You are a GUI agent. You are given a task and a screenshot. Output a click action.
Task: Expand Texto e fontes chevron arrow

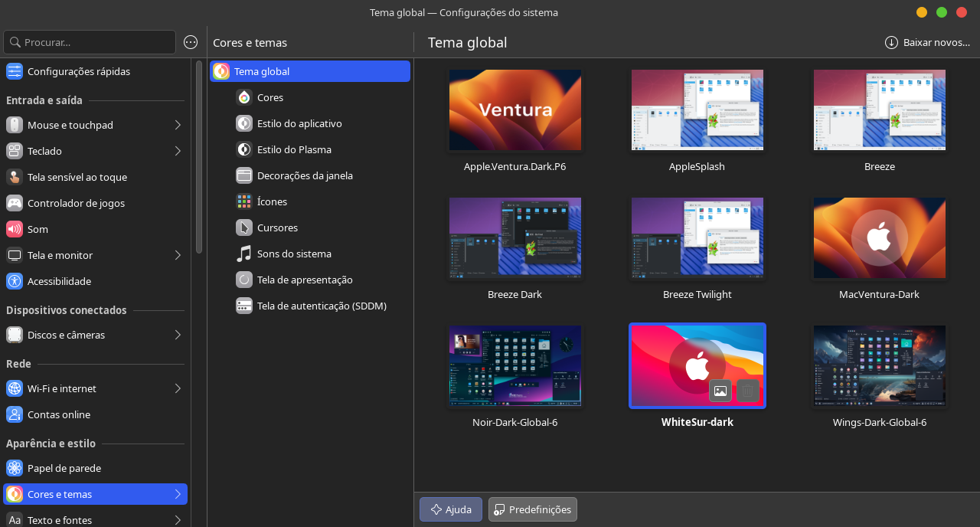coord(178,520)
